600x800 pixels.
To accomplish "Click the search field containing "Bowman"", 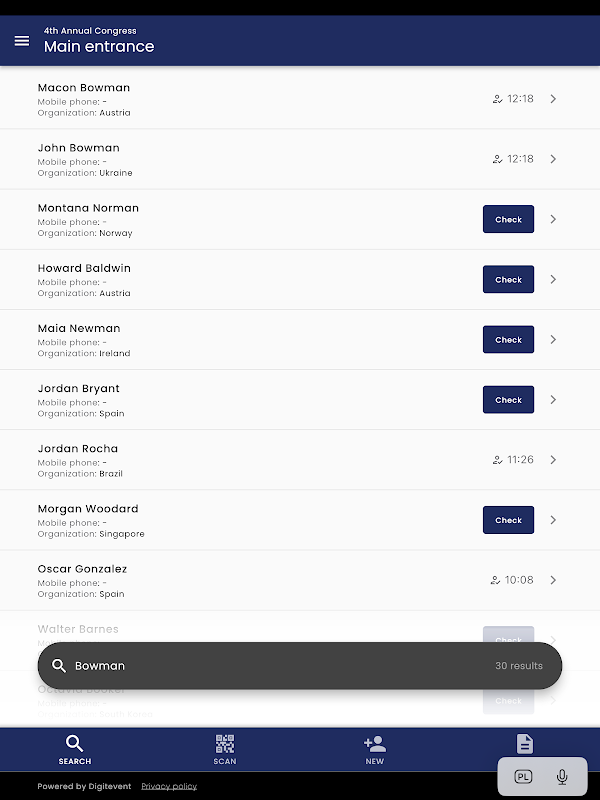I will (x=270, y=666).
